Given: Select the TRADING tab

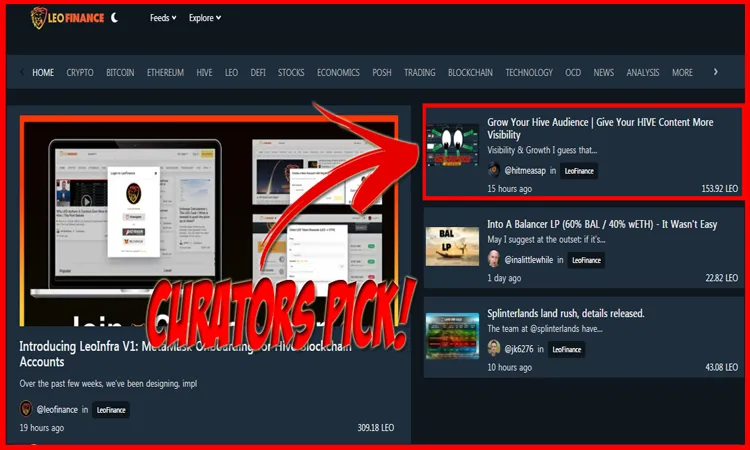Looking at the screenshot, I should coord(419,73).
